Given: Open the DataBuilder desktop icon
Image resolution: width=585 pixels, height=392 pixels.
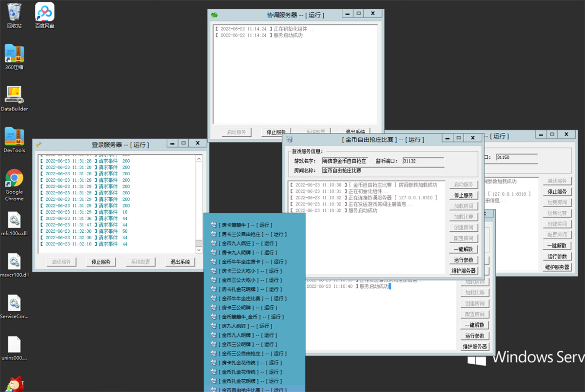Looking at the screenshot, I should [14, 94].
